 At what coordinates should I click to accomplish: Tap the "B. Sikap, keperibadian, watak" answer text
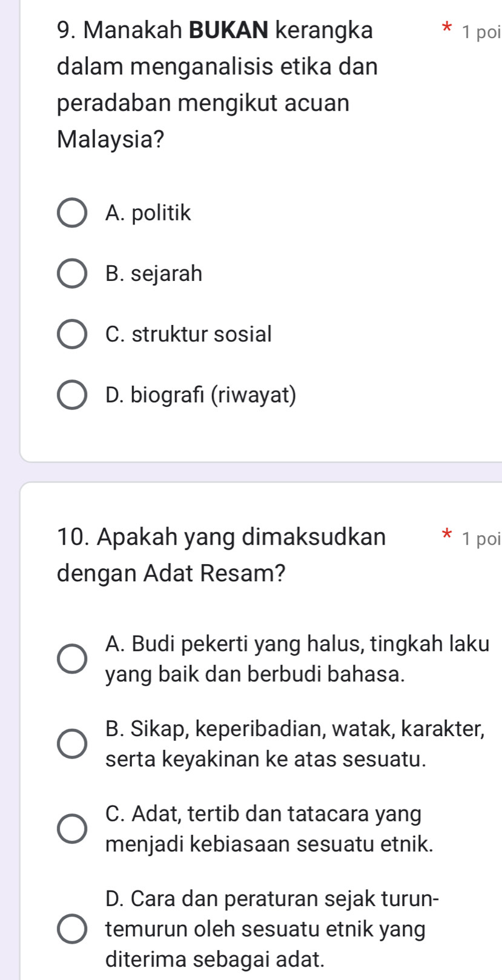click(x=294, y=743)
